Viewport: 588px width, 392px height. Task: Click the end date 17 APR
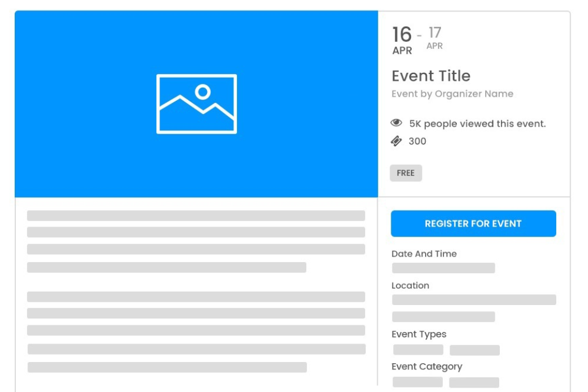433,38
